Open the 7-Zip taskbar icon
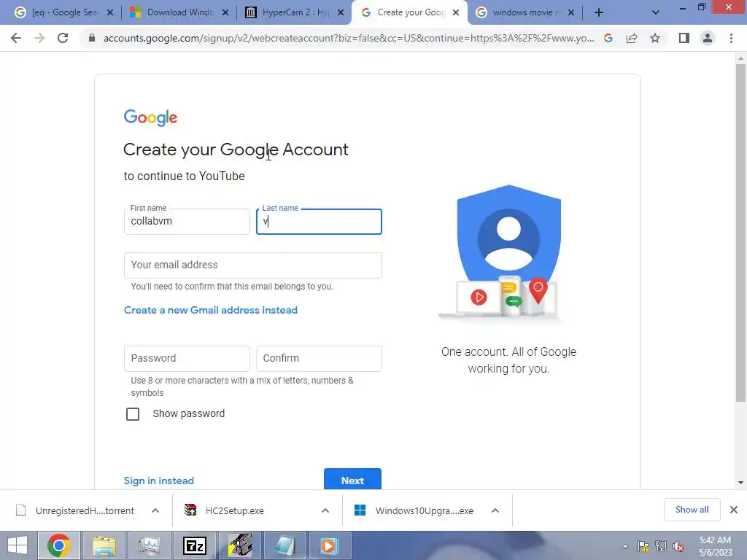Image resolution: width=747 pixels, height=560 pixels. [x=194, y=545]
